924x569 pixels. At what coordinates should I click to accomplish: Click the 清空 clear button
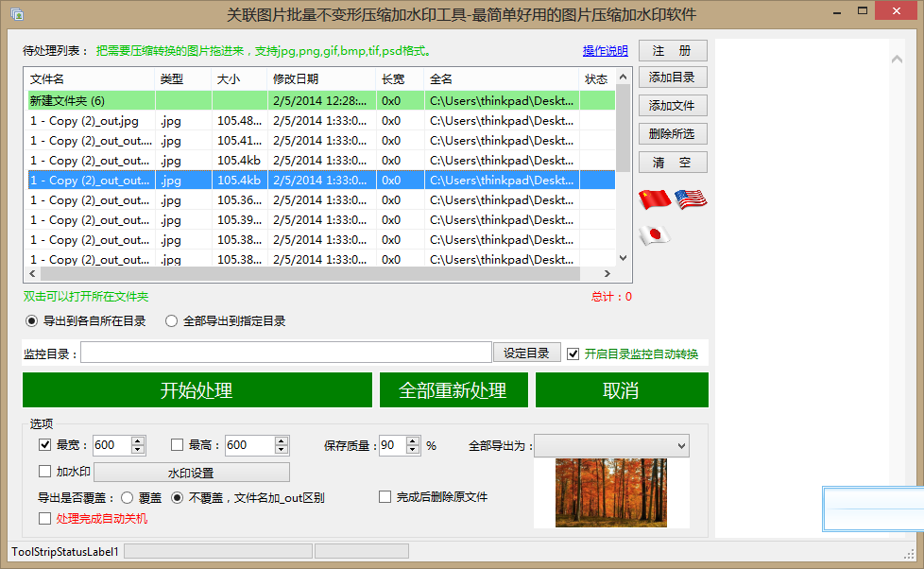pyautogui.click(x=673, y=163)
